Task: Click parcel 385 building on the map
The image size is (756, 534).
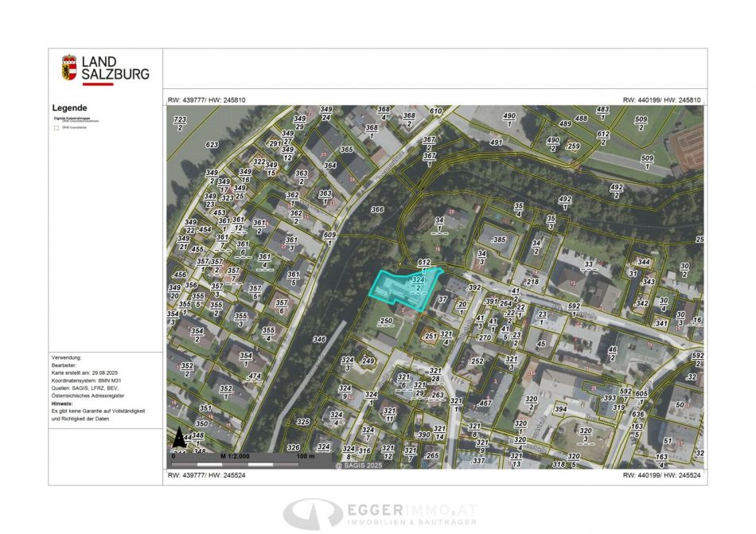Action: pyautogui.click(x=498, y=240)
